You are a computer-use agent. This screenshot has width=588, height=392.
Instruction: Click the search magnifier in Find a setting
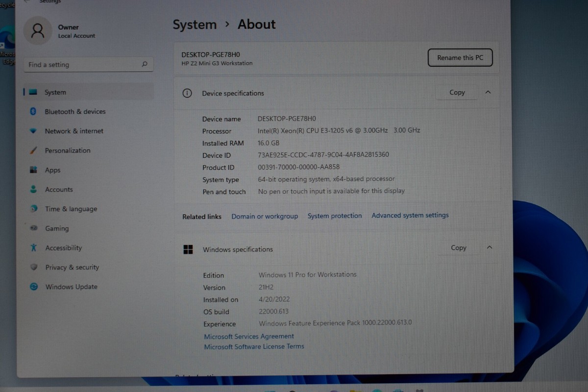145,64
